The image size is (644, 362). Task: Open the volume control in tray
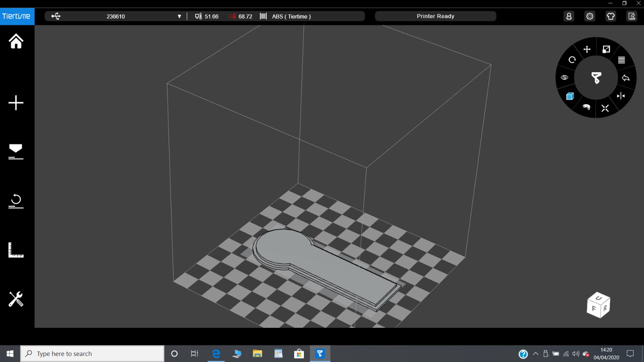click(576, 354)
